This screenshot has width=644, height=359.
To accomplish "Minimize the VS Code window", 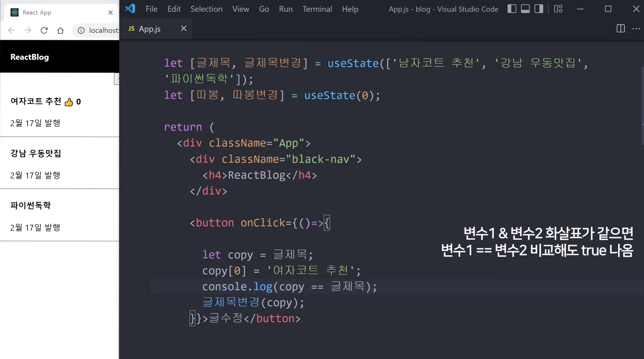I will tap(580, 9).
